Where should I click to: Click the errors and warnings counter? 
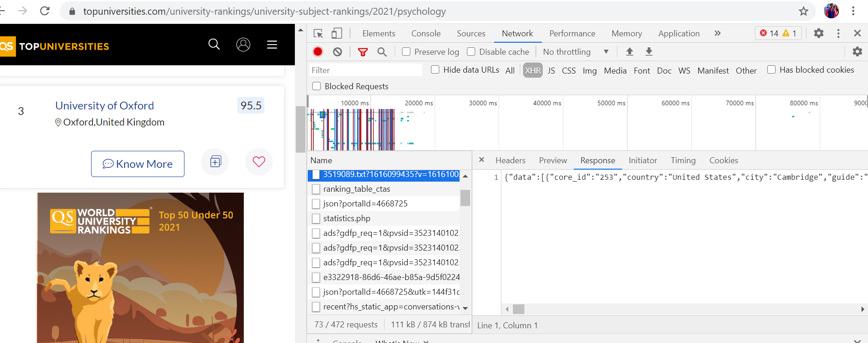(x=778, y=33)
